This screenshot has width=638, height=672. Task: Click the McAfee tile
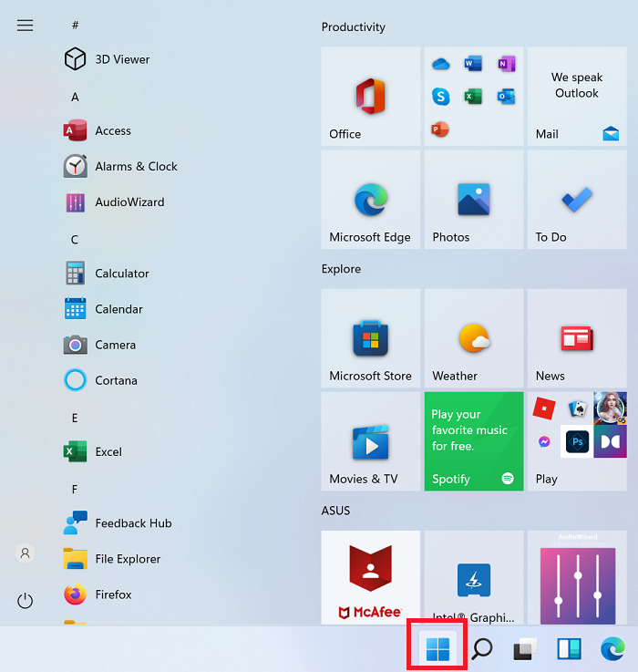(x=371, y=578)
